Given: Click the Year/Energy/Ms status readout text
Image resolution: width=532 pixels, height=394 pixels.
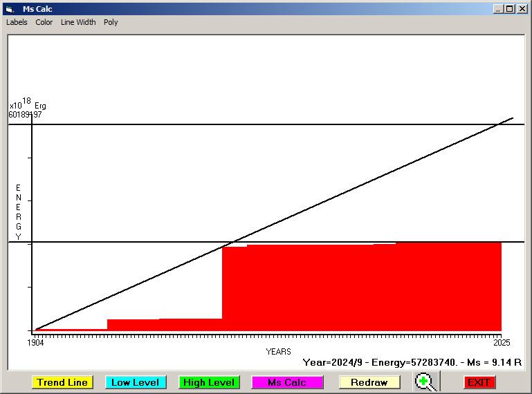Looking at the screenshot, I should [x=412, y=362].
